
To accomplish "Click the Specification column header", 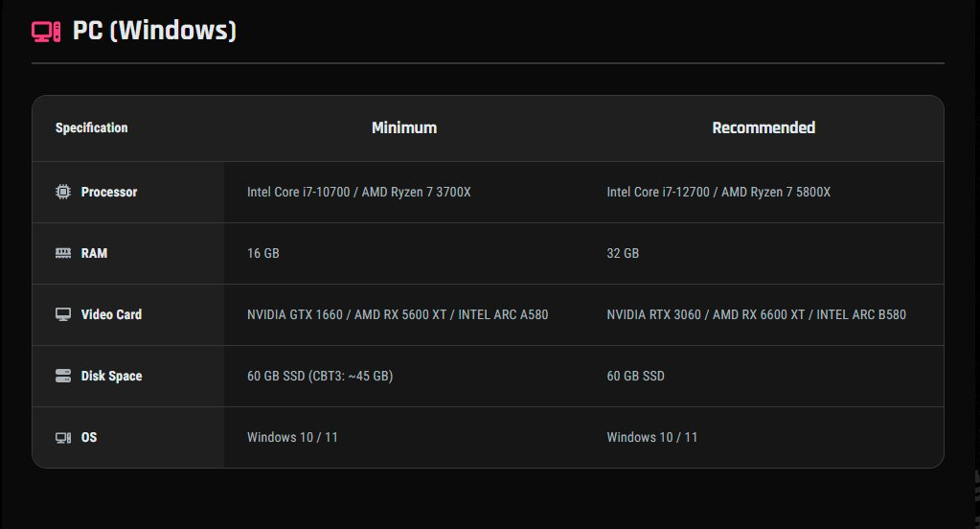I will 91,127.
